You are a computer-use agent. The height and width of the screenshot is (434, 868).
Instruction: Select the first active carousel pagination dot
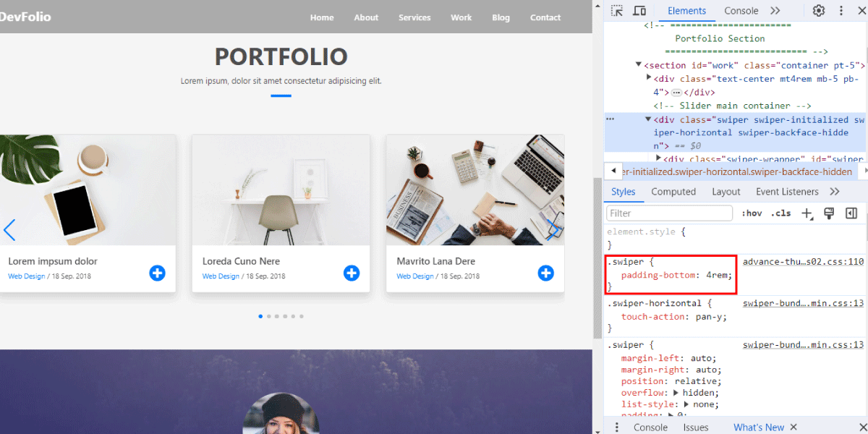260,316
